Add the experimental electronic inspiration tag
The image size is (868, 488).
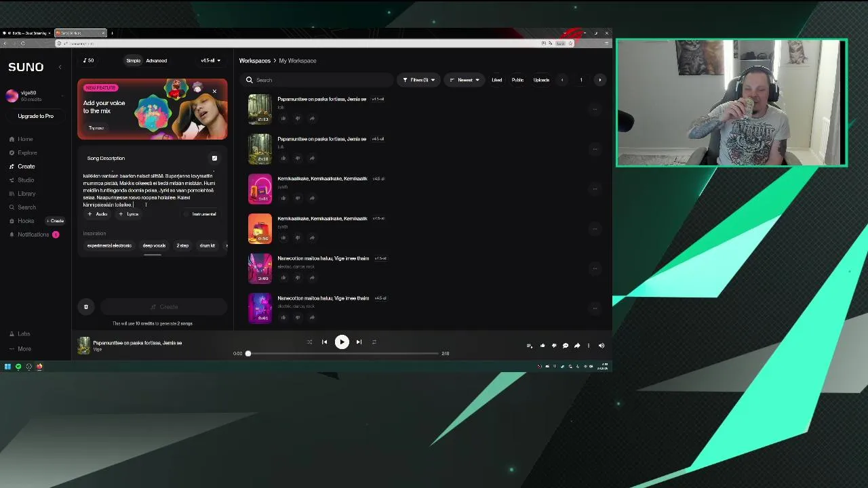(x=109, y=245)
